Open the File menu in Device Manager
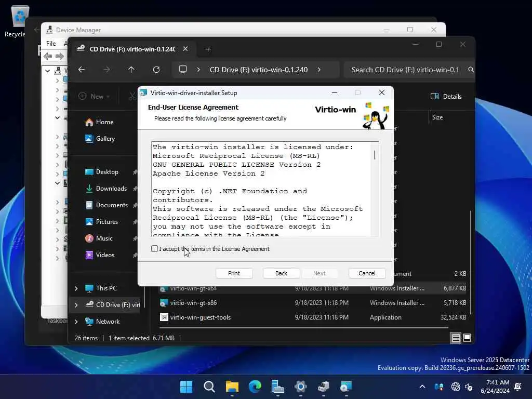Viewport: 532px width, 399px height. click(51, 44)
